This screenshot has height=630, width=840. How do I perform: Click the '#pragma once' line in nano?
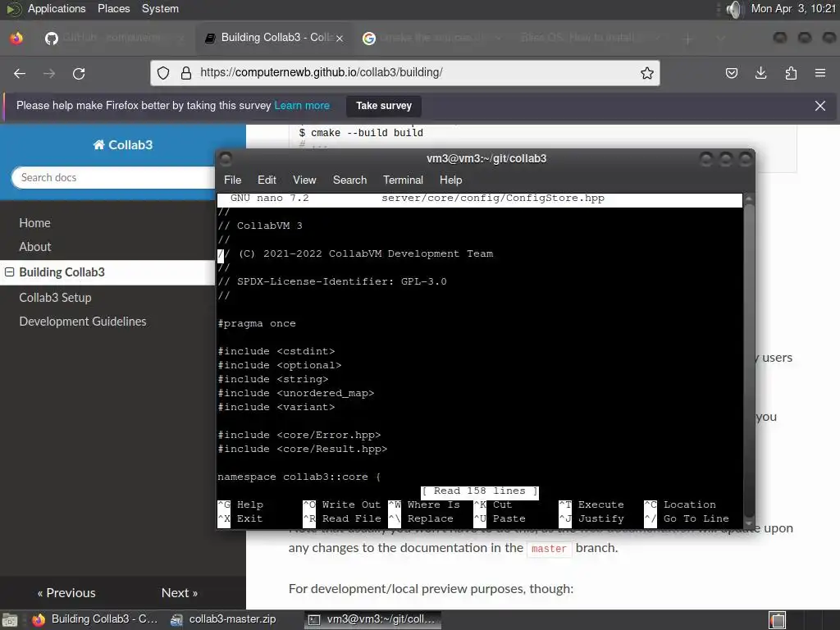257,323
